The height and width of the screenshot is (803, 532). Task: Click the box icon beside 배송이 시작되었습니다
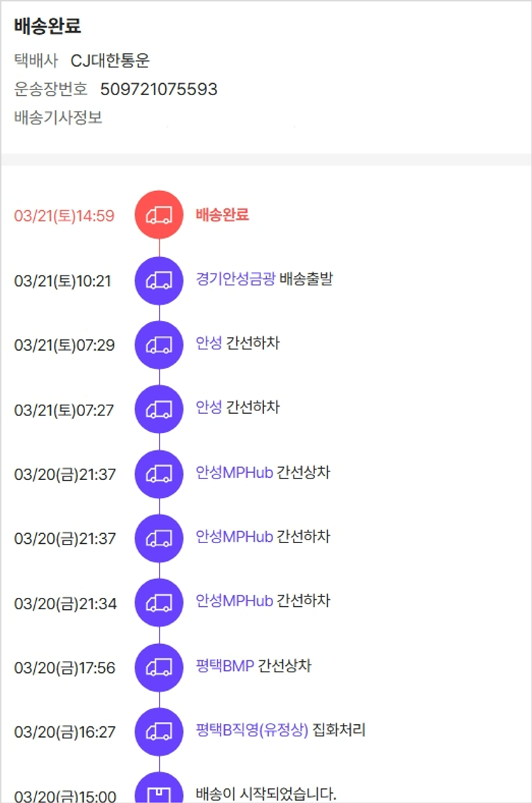[x=159, y=792]
